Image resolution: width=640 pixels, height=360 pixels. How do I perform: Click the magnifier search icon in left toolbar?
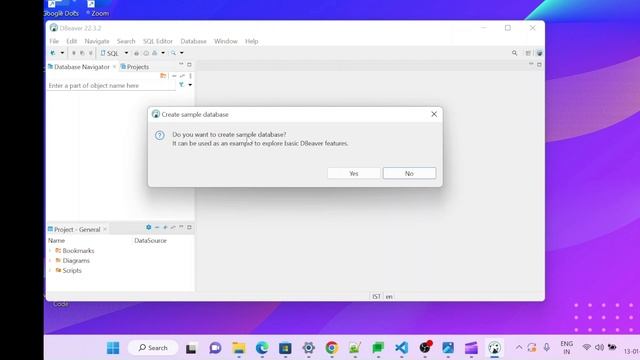(173, 53)
